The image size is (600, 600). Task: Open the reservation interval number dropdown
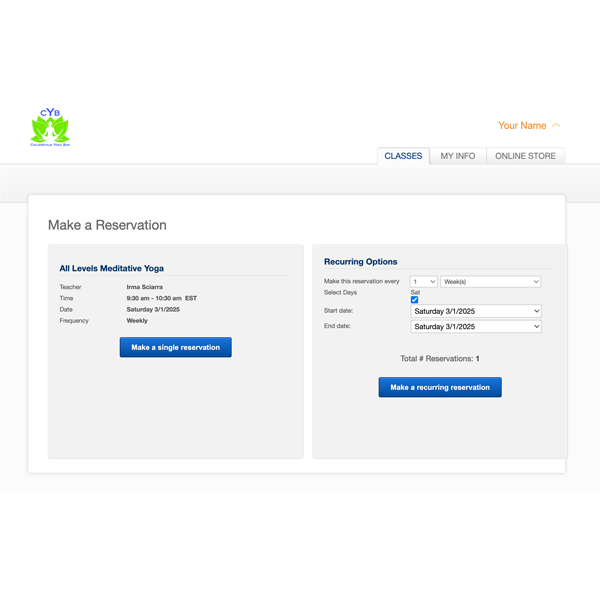pyautogui.click(x=423, y=282)
